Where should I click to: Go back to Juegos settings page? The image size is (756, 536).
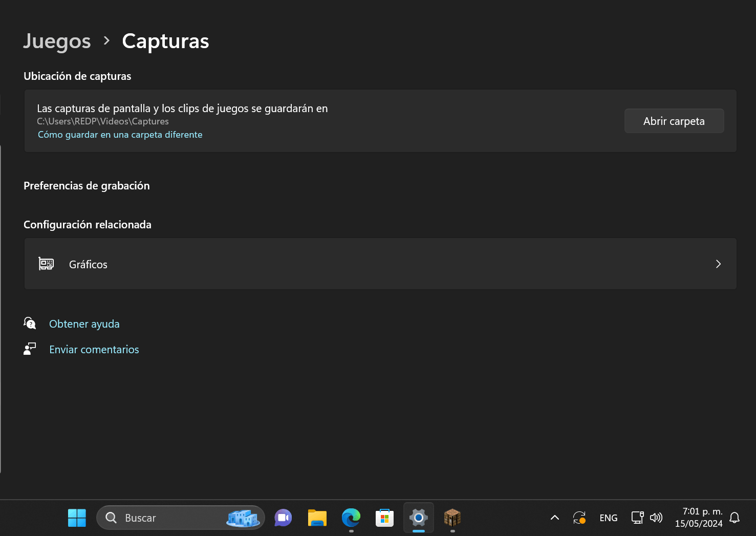click(x=56, y=41)
